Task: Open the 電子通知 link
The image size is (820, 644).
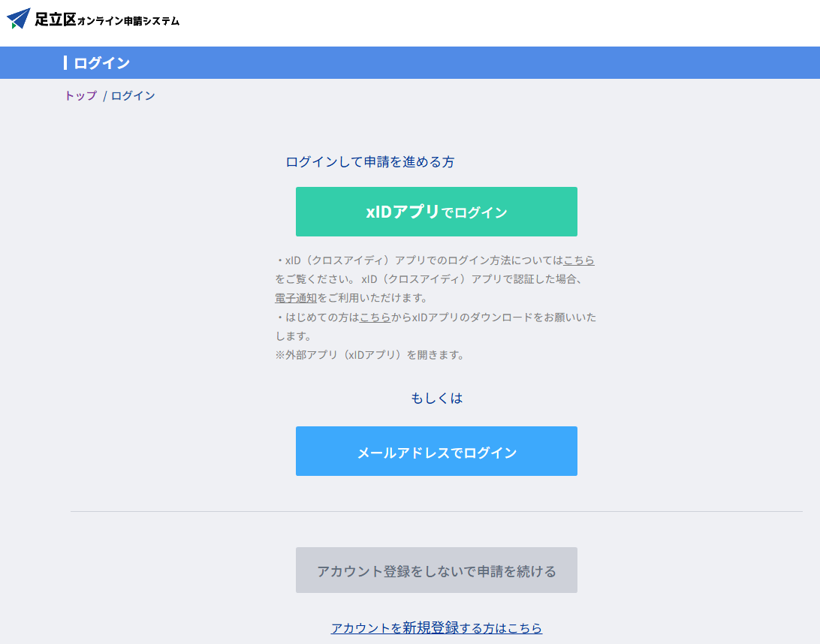Action: (x=296, y=298)
